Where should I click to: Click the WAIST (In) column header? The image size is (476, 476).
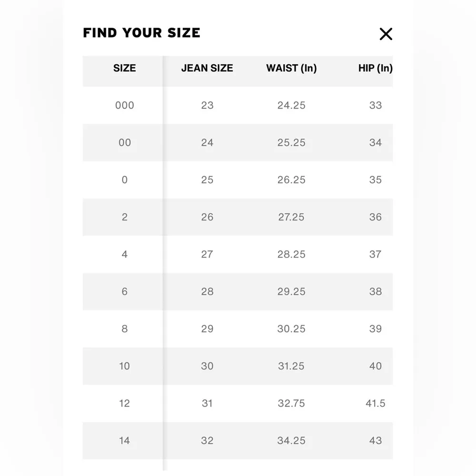tap(291, 68)
